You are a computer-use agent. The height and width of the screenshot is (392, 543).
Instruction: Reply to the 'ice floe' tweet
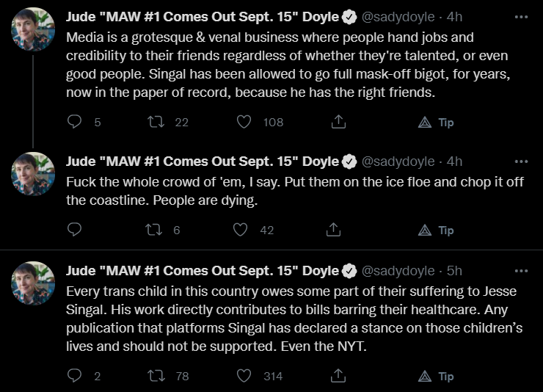tap(75, 230)
